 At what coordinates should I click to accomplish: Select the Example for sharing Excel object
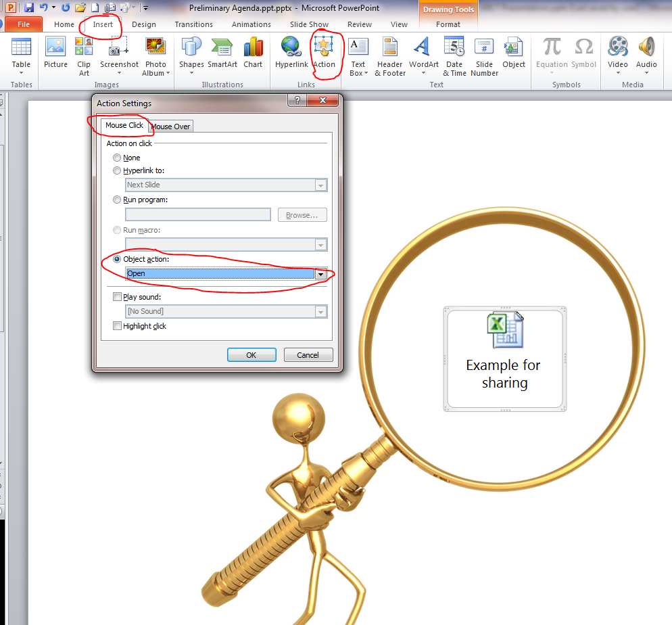[504, 358]
